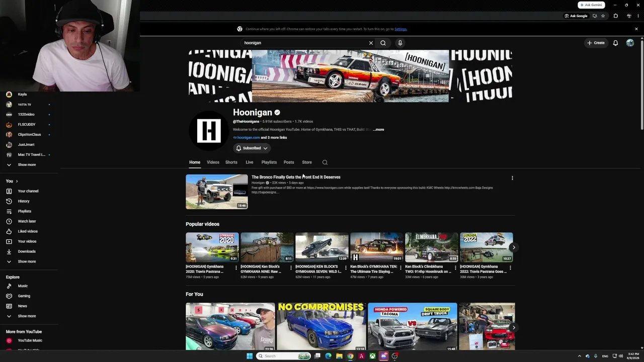644x362 pixels.
Task: Open the Bronco Front End video title
Action: (x=296, y=177)
